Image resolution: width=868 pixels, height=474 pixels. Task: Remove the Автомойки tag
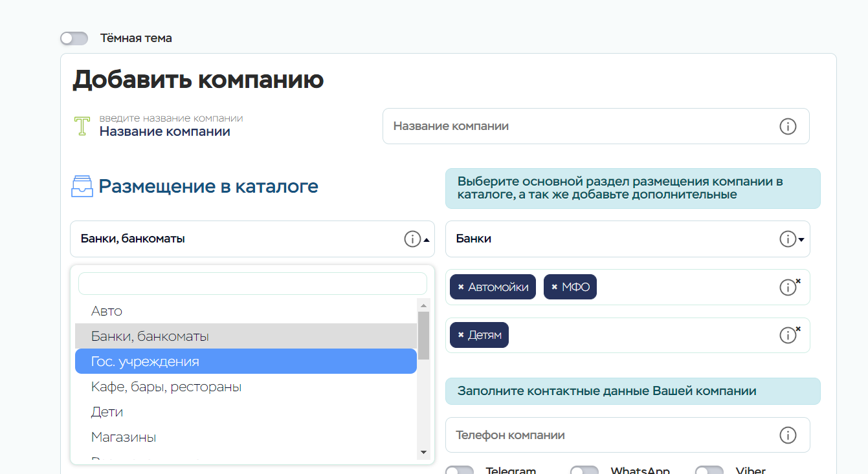(x=461, y=287)
